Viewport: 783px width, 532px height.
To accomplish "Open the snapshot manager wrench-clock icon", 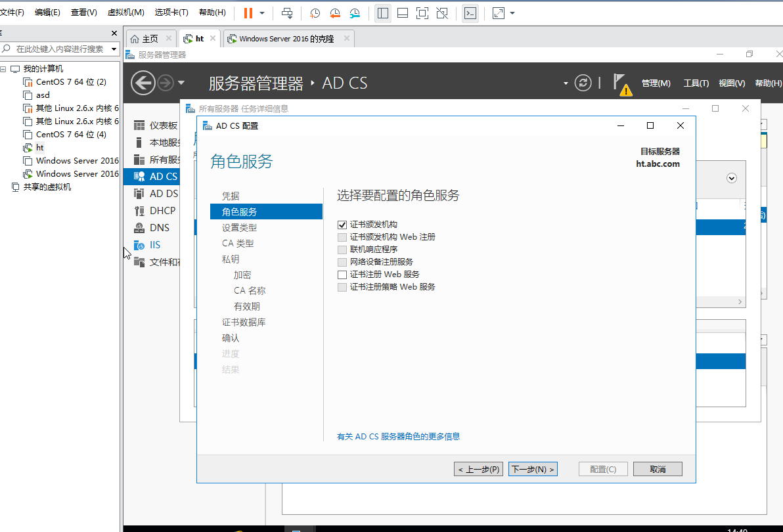I will pyautogui.click(x=355, y=14).
